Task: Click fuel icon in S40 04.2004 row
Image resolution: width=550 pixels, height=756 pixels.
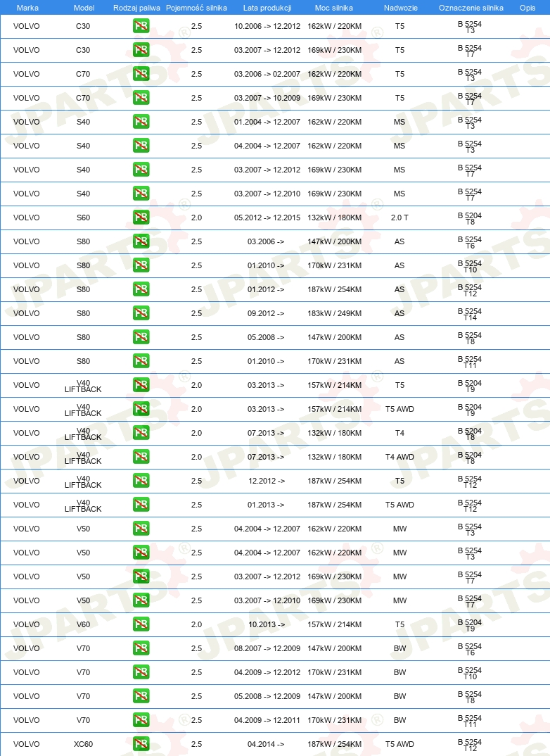Action: pyautogui.click(x=141, y=146)
